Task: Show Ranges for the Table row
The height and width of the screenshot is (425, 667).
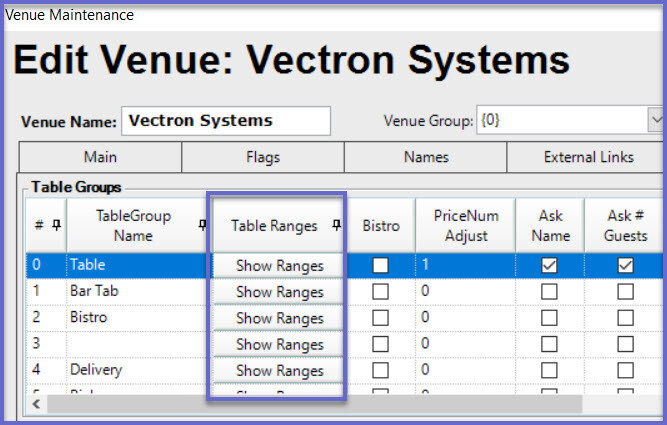Action: point(278,265)
